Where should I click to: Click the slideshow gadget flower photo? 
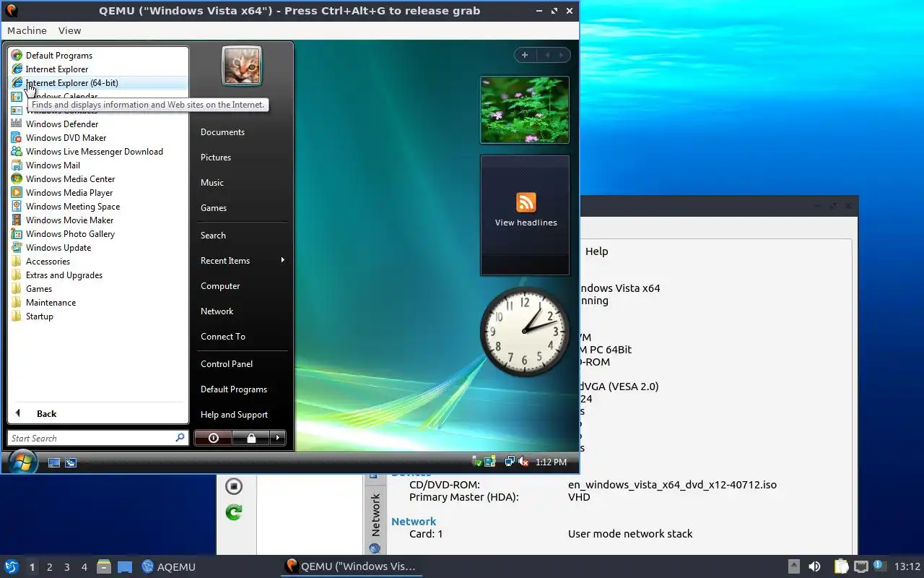pyautogui.click(x=525, y=111)
